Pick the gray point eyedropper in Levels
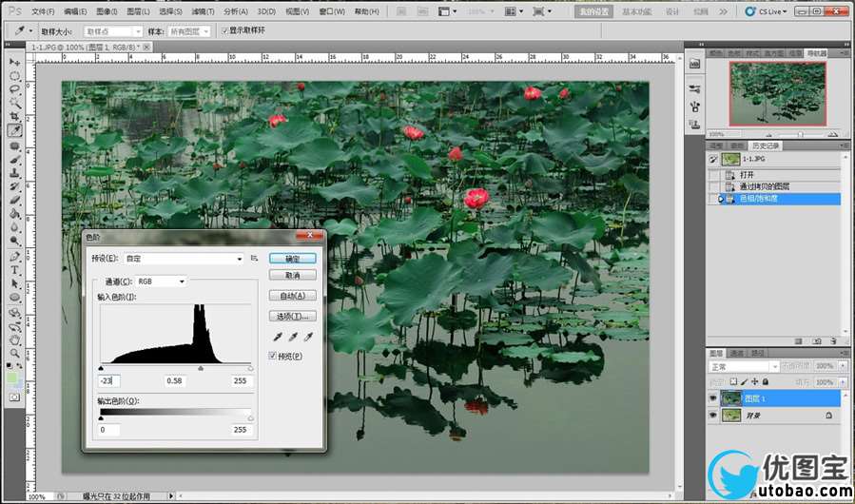This screenshot has height=504, width=855. 293,337
